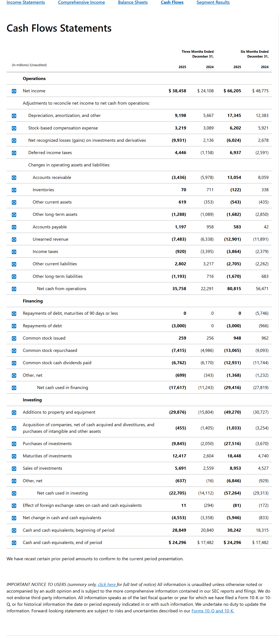The height and width of the screenshot is (644, 279).
Task: Click the chart icon for Depreciation, amortization, and other
Action: (x=14, y=115)
